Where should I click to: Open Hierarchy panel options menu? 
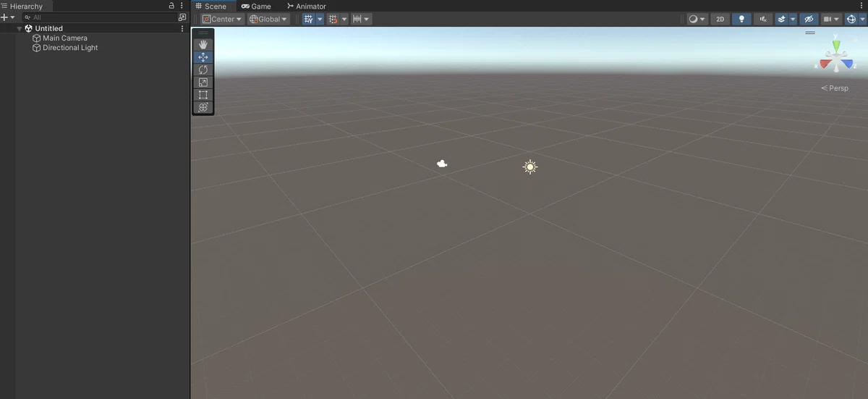(x=182, y=6)
